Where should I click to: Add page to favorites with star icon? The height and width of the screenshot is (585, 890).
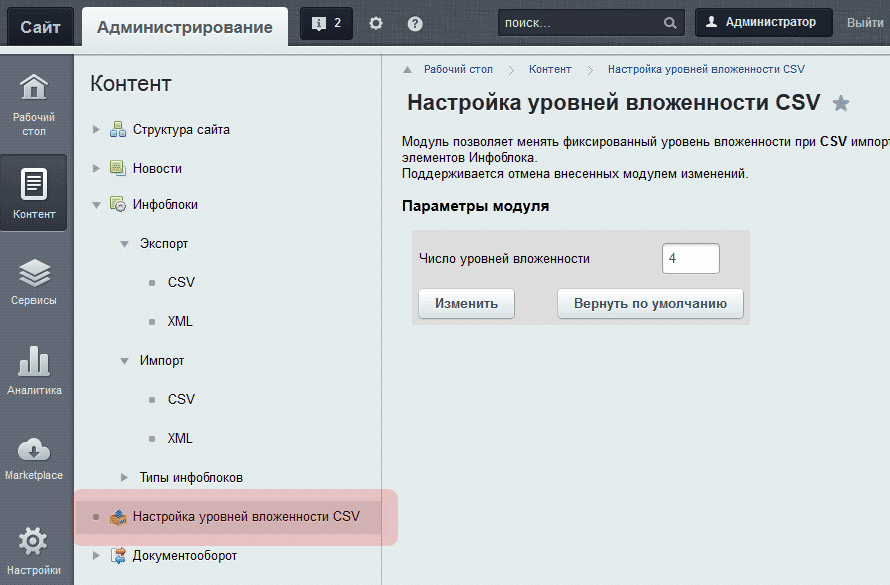coord(842,103)
